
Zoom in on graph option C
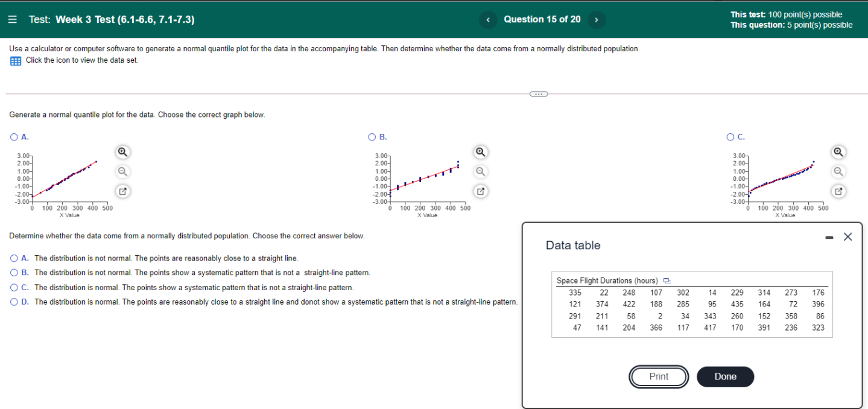coord(838,152)
